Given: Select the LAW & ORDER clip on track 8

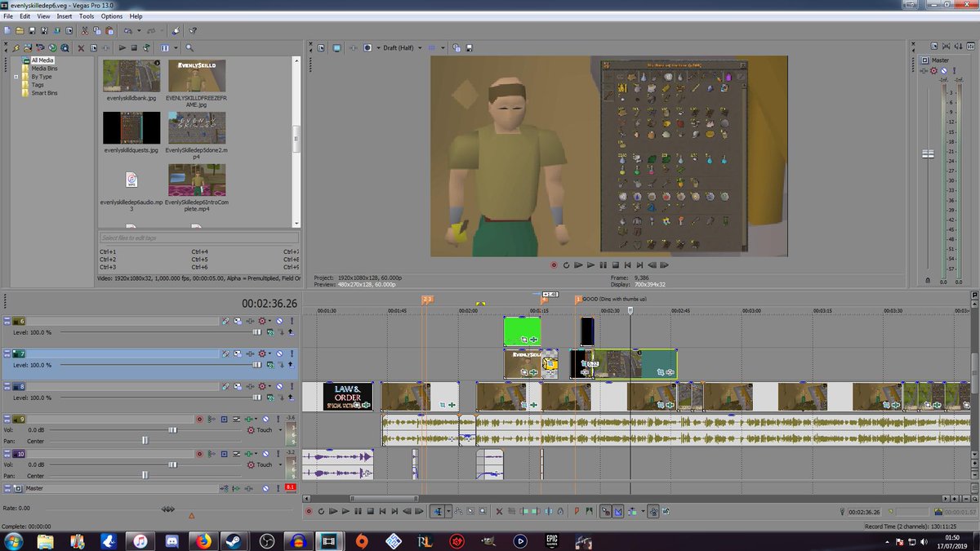Looking at the screenshot, I should tap(348, 397).
